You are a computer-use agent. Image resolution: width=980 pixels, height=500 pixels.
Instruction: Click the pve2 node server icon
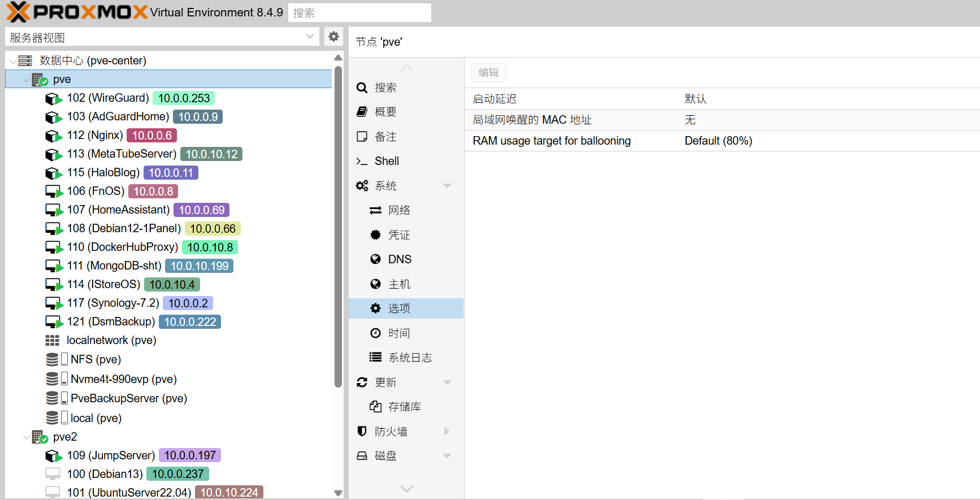pos(40,437)
